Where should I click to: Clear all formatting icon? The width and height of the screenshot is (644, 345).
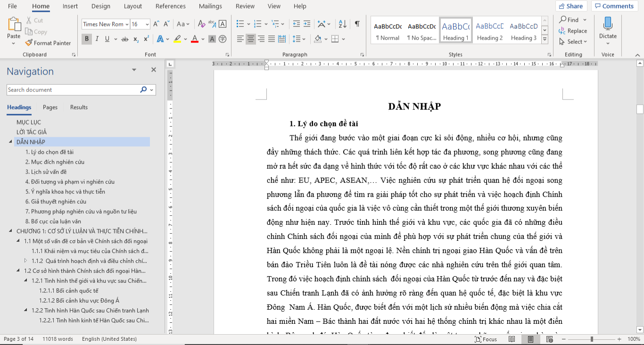pos(201,24)
